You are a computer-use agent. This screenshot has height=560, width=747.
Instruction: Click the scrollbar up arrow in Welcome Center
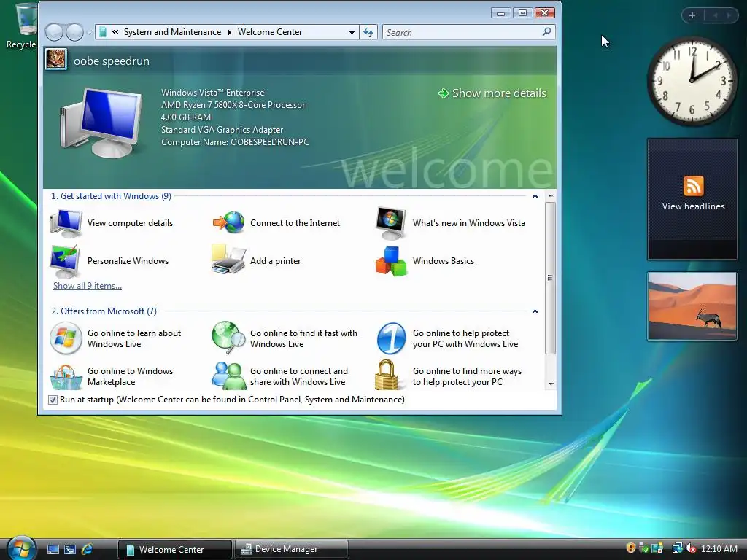point(551,195)
